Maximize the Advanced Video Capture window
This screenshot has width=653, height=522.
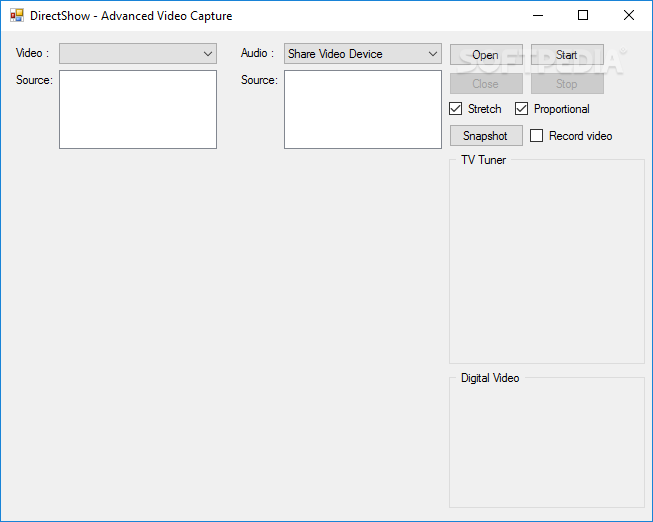coord(583,15)
